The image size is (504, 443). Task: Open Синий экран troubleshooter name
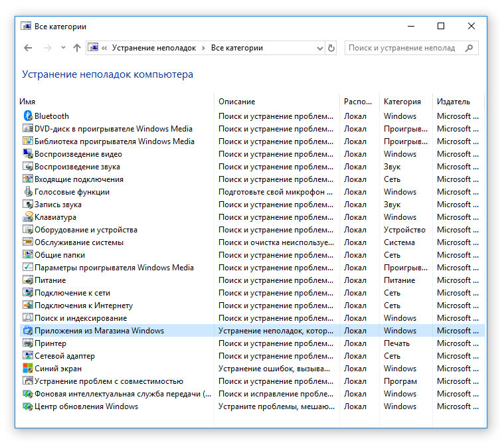[x=58, y=369]
